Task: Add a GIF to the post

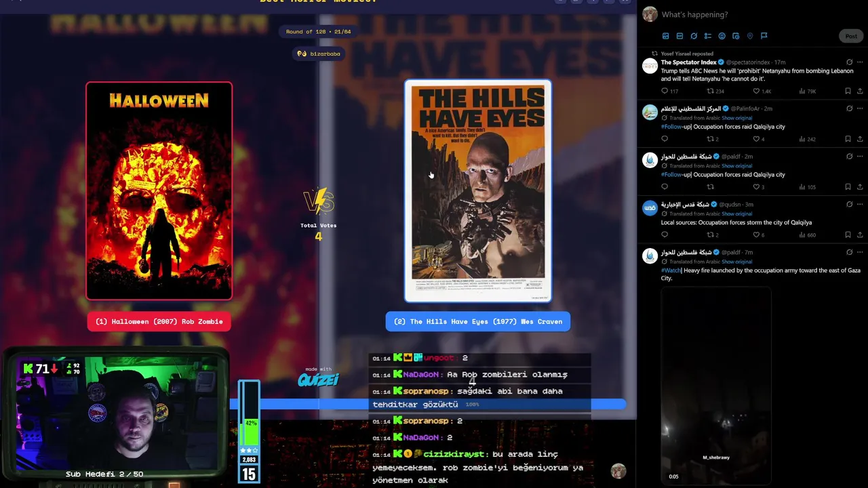Action: click(x=679, y=36)
